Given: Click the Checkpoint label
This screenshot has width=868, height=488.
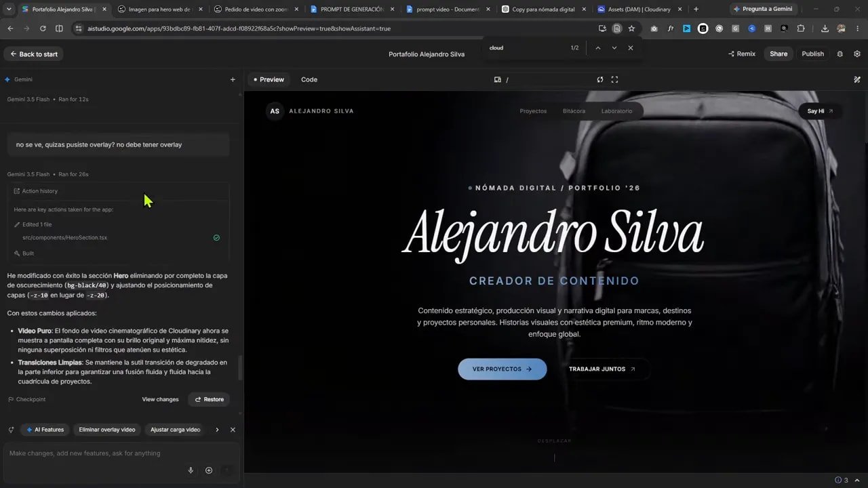Looking at the screenshot, I should (x=26, y=399).
